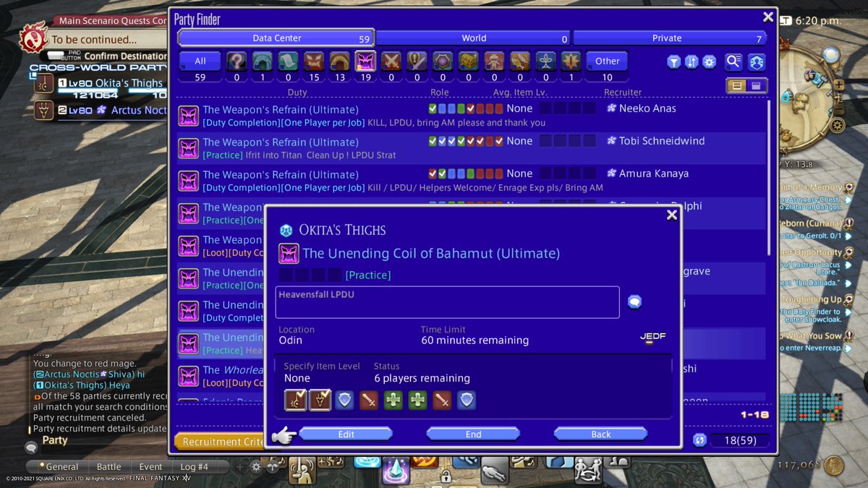Open Party Finder settings gear icon
This screenshot has height=488, width=868.
709,62
